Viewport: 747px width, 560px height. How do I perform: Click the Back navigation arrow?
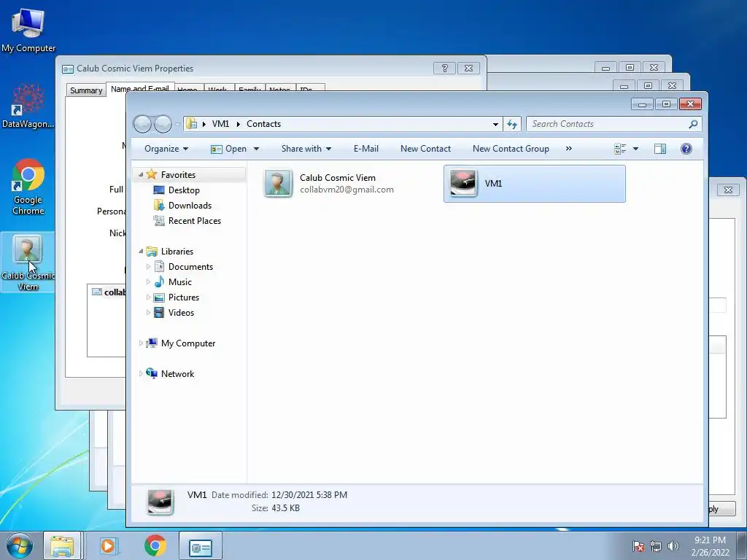(x=142, y=124)
